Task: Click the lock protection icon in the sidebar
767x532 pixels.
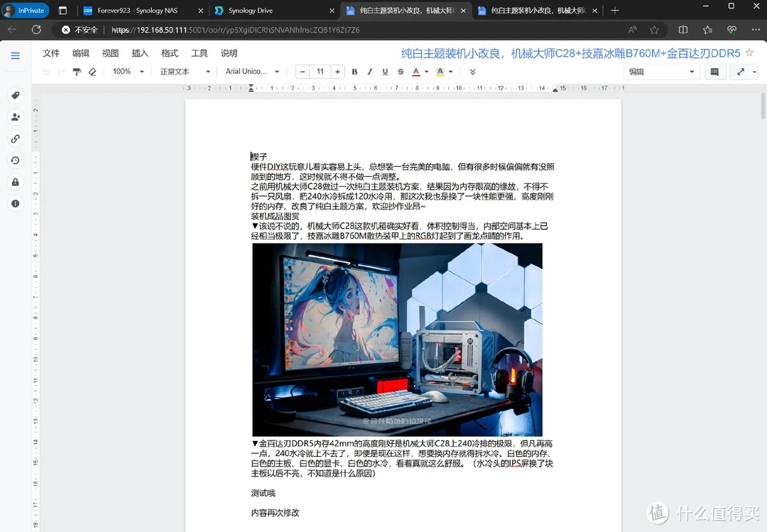Action: (16, 182)
